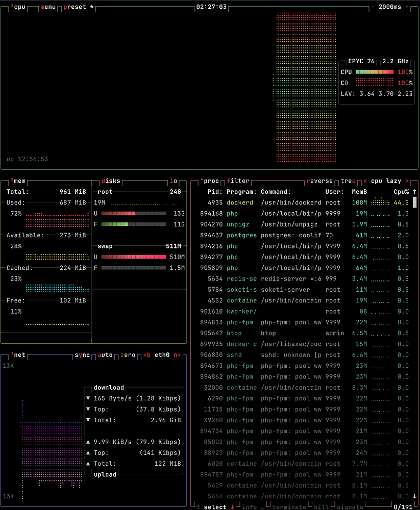The width and height of the screenshot is (420, 510).
Task: Toggle the proc box header
Action: pyautogui.click(x=210, y=181)
